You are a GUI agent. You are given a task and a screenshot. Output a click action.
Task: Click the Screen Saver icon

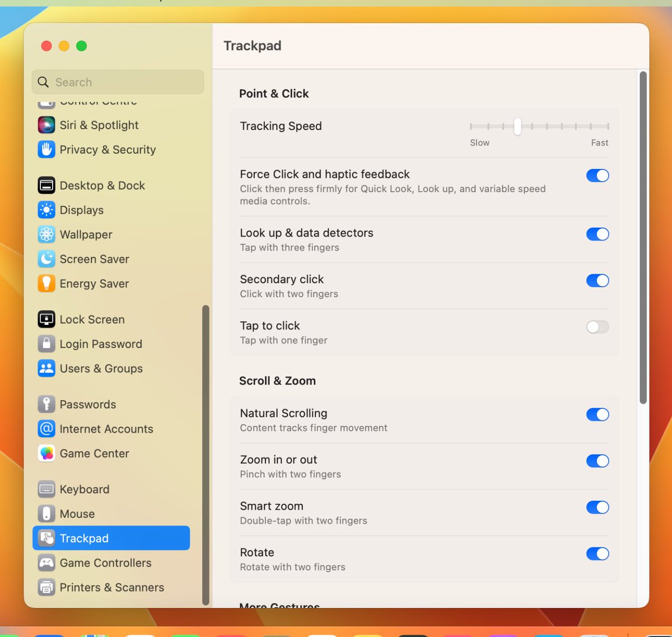click(x=46, y=259)
